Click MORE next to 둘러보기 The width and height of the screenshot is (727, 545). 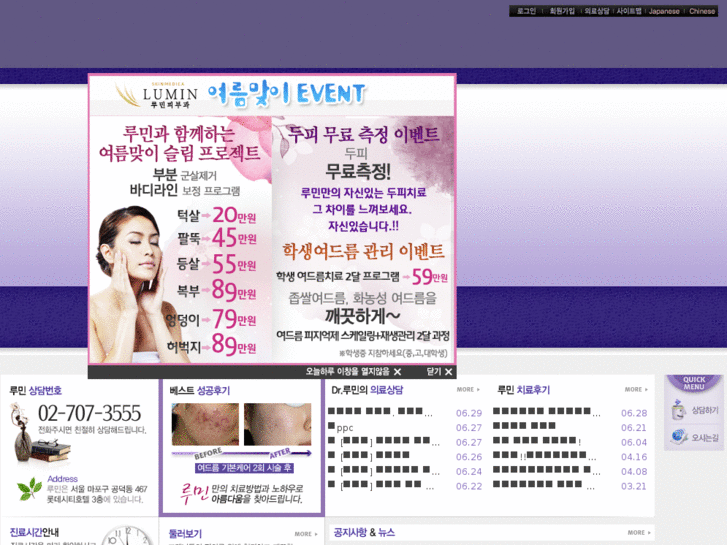click(306, 534)
